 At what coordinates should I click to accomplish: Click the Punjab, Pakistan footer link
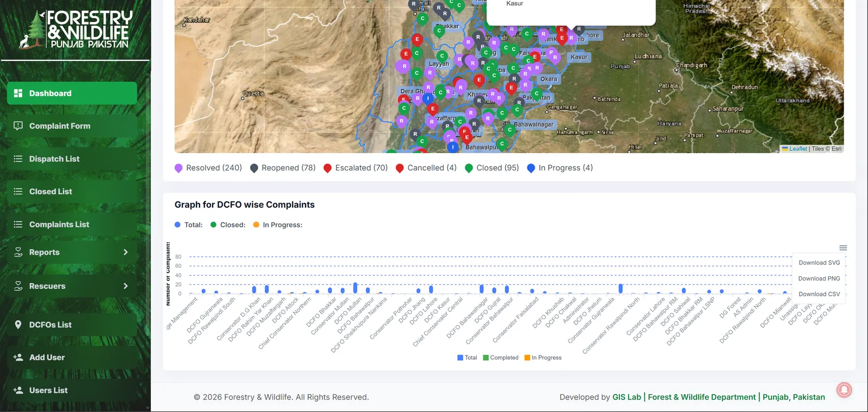coord(794,397)
